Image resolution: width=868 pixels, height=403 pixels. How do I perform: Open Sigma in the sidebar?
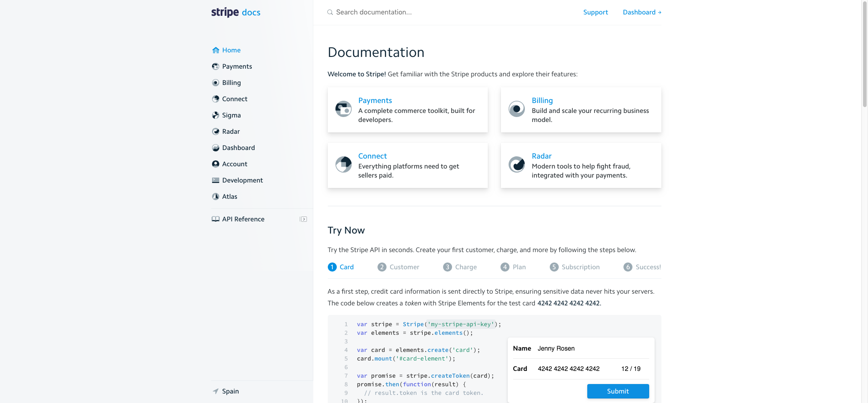[x=231, y=115]
